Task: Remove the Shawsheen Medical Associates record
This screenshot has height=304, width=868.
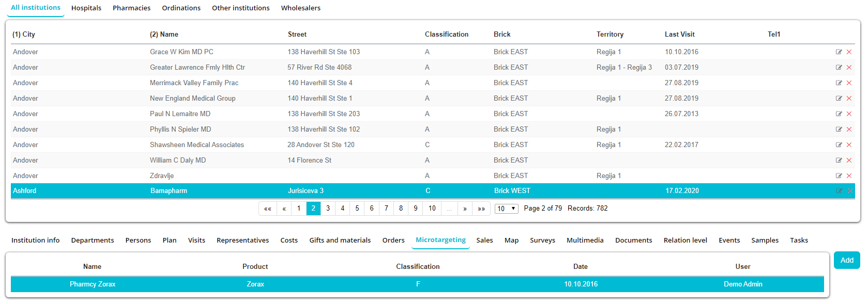Action: (849, 145)
